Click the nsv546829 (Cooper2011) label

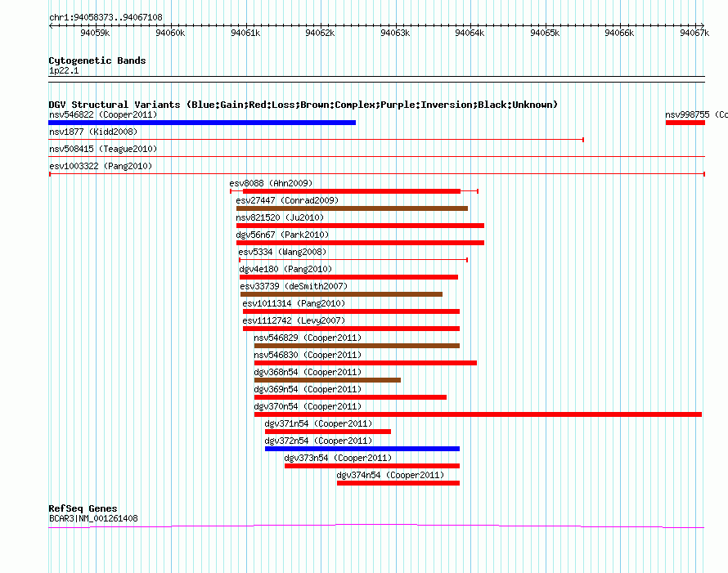click(308, 338)
